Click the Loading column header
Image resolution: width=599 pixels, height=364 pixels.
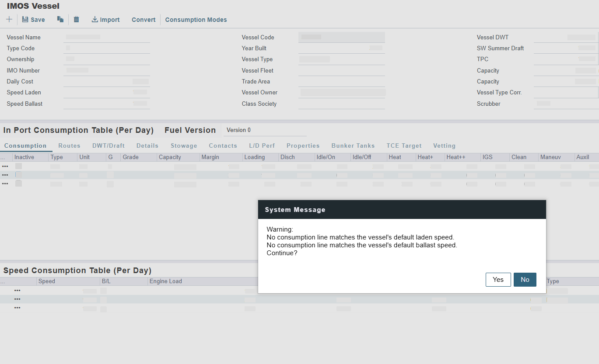click(260, 157)
